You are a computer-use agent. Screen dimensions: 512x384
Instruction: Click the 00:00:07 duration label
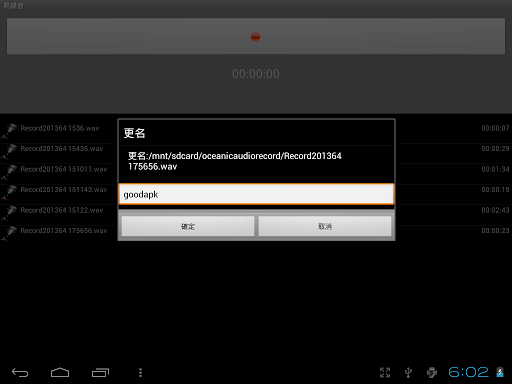tap(495, 128)
